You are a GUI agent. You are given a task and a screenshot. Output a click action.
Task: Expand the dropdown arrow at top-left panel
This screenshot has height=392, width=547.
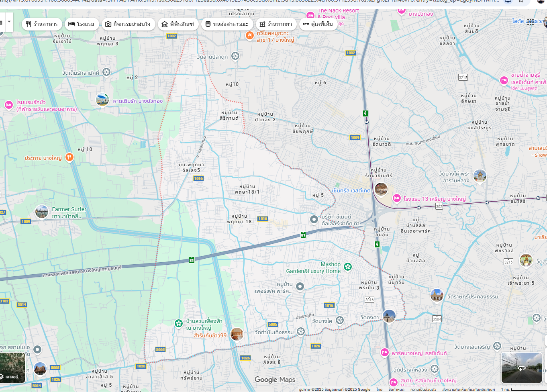pos(9,22)
